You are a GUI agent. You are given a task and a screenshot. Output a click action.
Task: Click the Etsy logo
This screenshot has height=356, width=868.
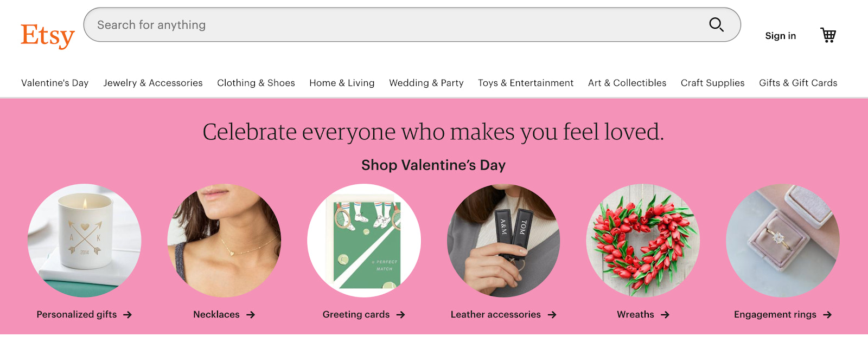(47, 34)
